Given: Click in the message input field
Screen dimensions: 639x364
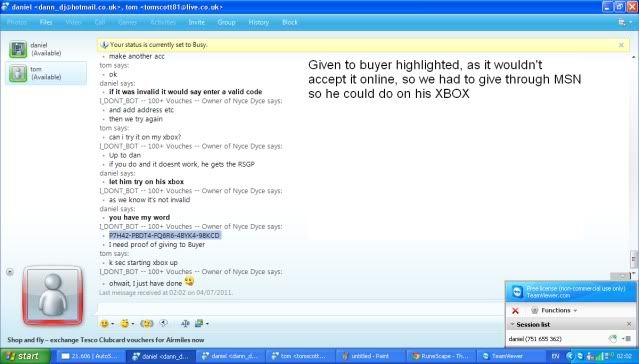Looking at the screenshot, I should [x=301, y=309].
